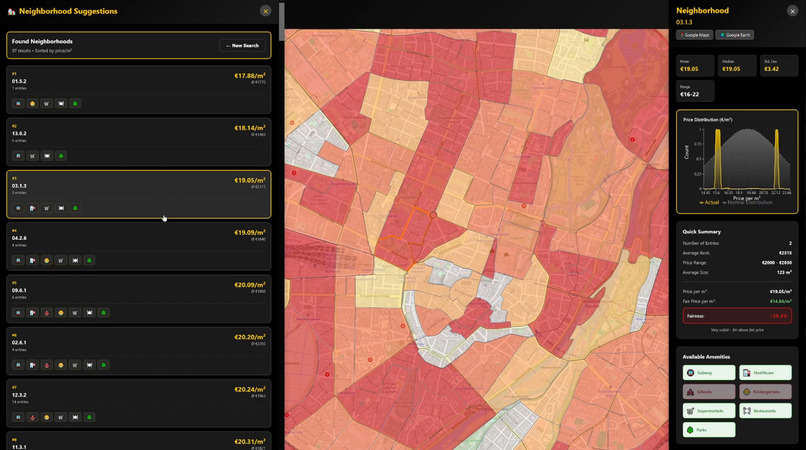Click the Kindergartens amenity chip
This screenshot has width=806, height=450.
[765, 391]
